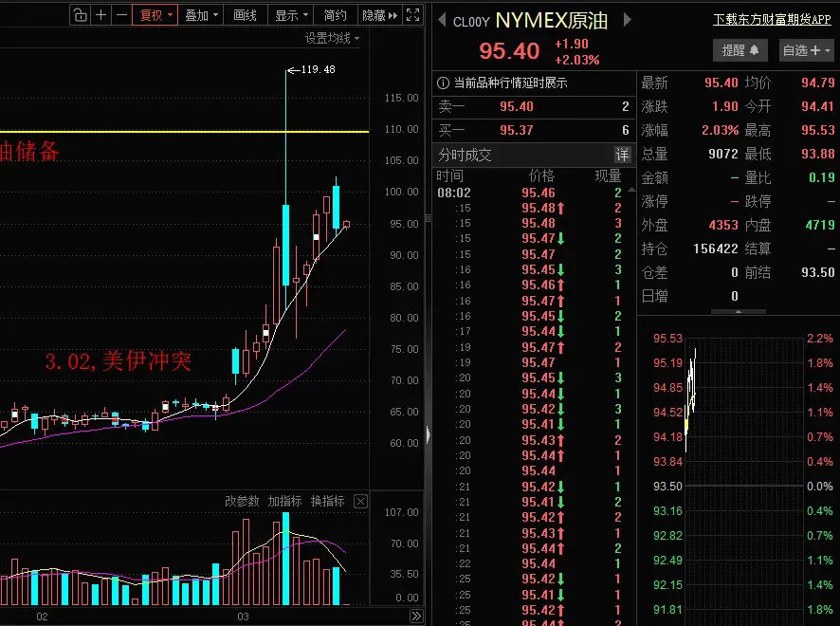Click the 内盘 value 4719

tap(820, 225)
